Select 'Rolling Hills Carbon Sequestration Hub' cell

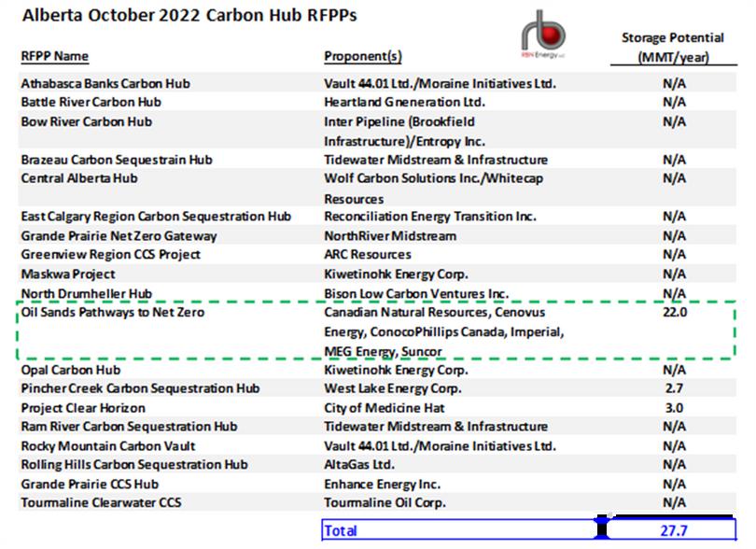(134, 465)
